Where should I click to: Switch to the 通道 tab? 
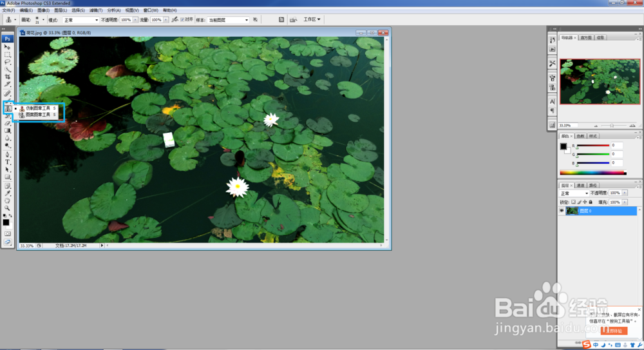[580, 186]
